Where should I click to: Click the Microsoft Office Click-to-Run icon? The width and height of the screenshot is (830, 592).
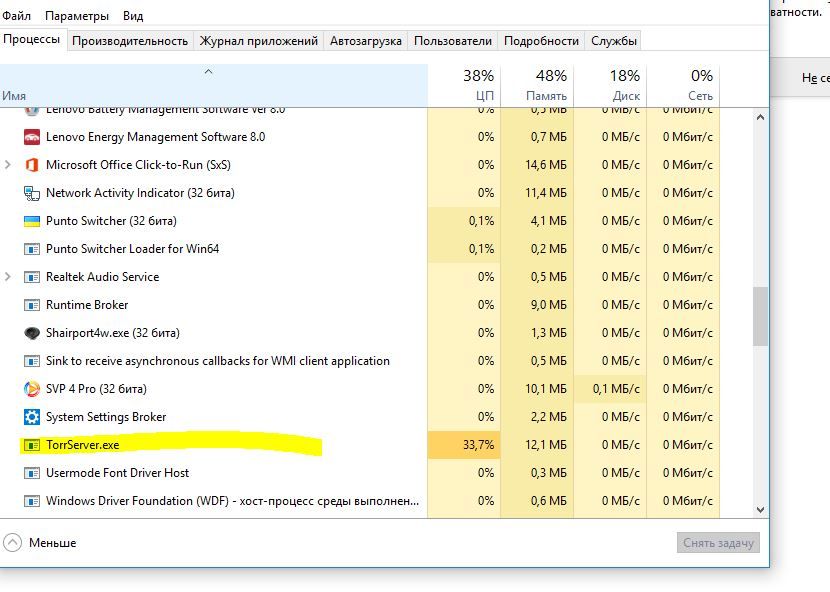tap(32, 165)
